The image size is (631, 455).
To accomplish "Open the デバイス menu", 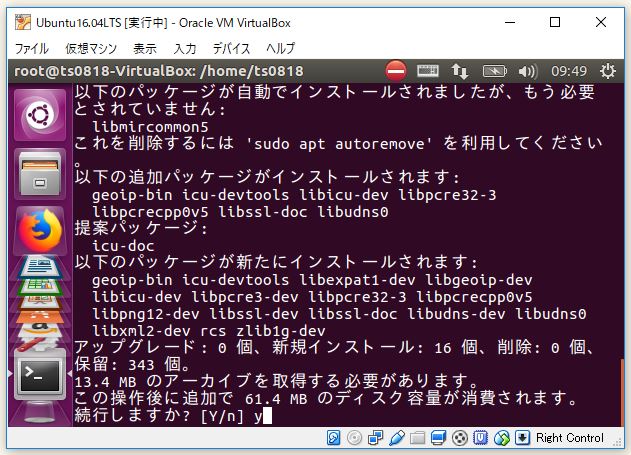I will coord(231,49).
